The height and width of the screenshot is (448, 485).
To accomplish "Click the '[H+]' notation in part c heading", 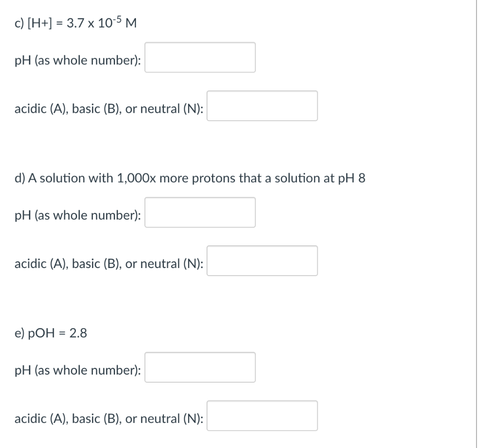I will [x=40, y=22].
